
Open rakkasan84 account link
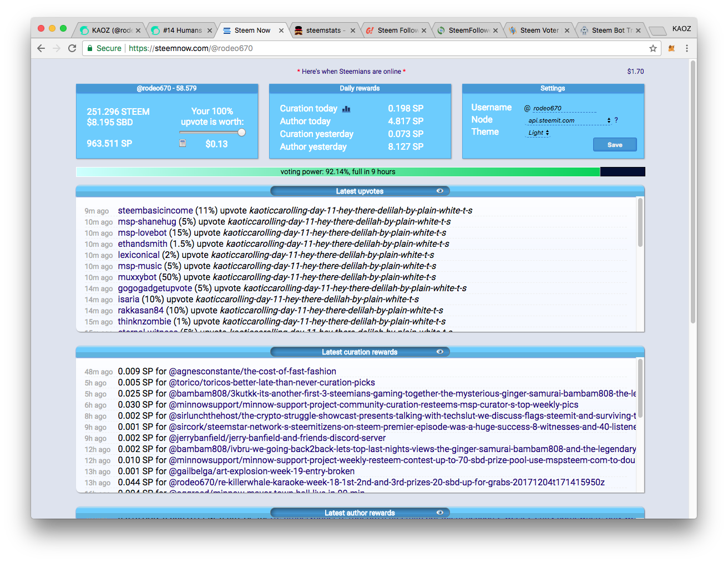tap(141, 311)
